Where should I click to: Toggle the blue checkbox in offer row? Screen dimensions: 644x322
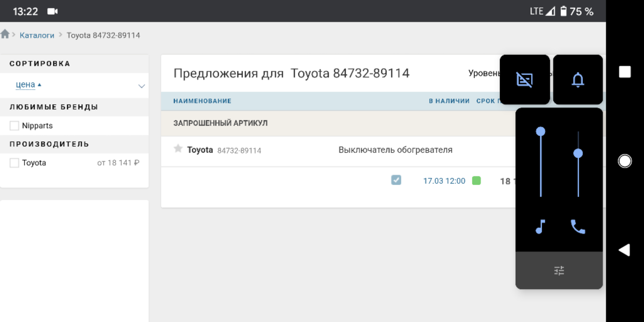[x=396, y=180]
